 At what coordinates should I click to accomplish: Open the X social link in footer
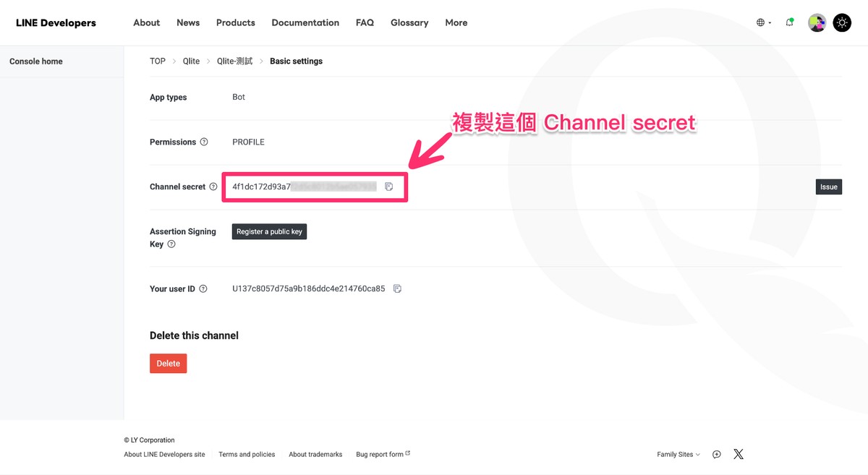pyautogui.click(x=739, y=454)
